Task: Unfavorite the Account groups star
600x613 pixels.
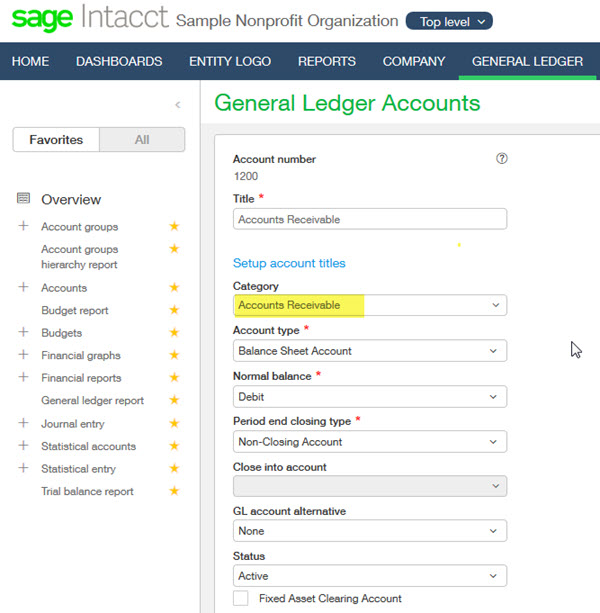Action: (174, 227)
